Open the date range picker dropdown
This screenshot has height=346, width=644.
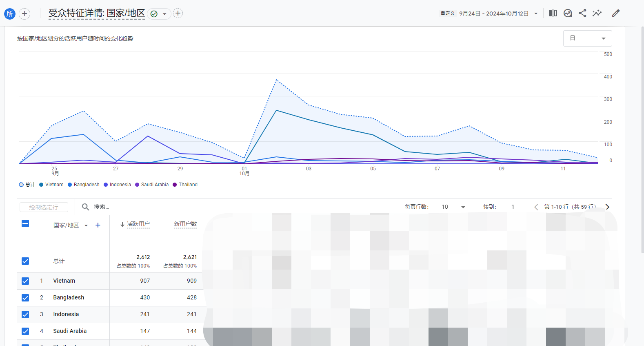coord(536,13)
